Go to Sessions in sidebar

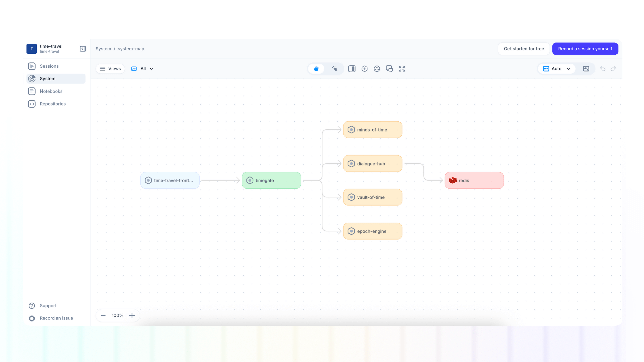click(x=49, y=66)
